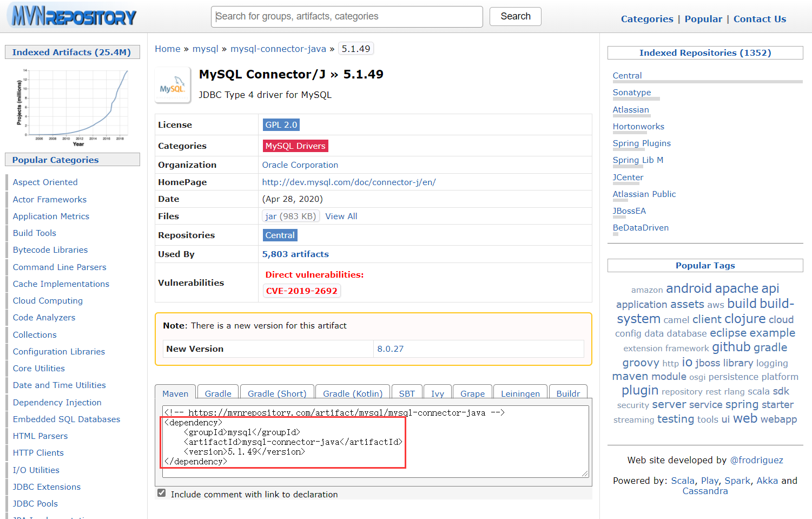
Task: Open the Sonatype repository link
Action: 632,93
